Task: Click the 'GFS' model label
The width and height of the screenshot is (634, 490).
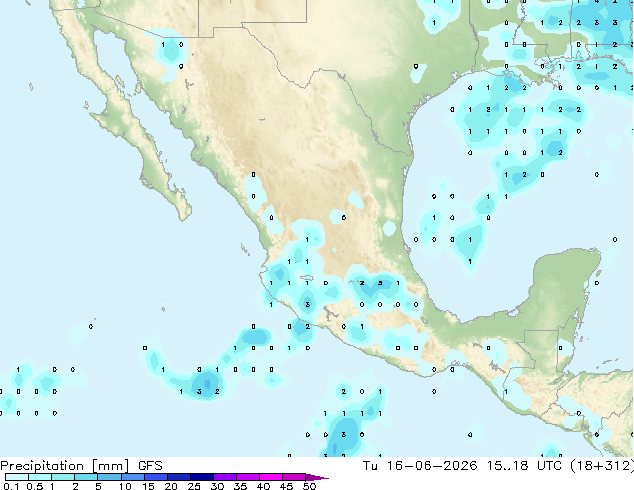Action: click(x=150, y=466)
